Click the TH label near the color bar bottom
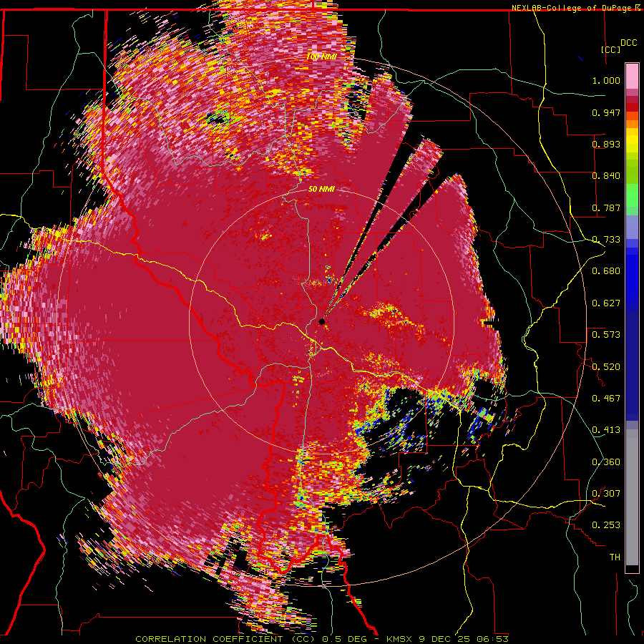 pos(615,557)
